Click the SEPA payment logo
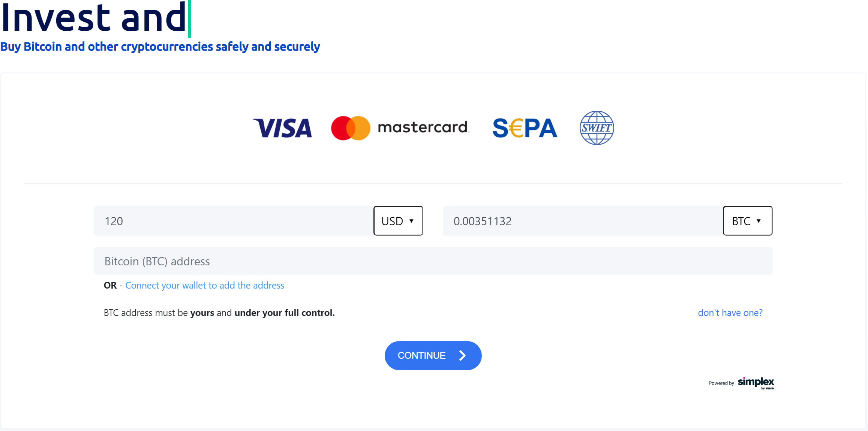868x431 pixels. click(x=525, y=128)
